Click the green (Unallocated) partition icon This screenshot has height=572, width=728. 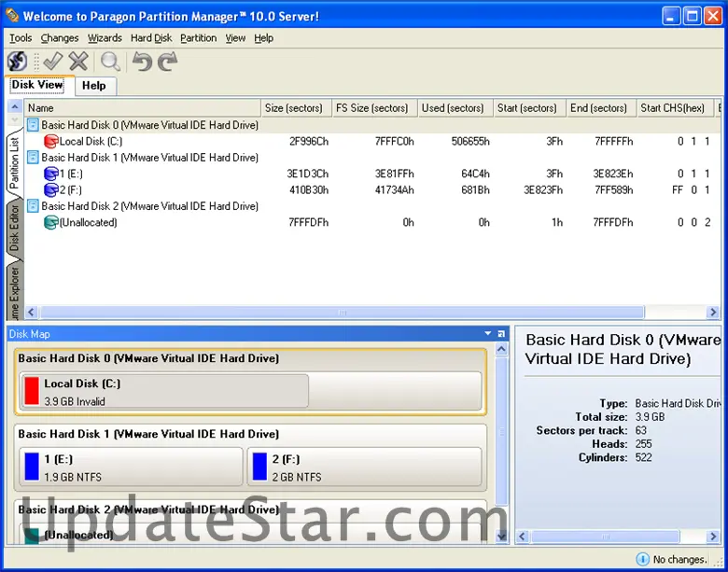tap(50, 222)
